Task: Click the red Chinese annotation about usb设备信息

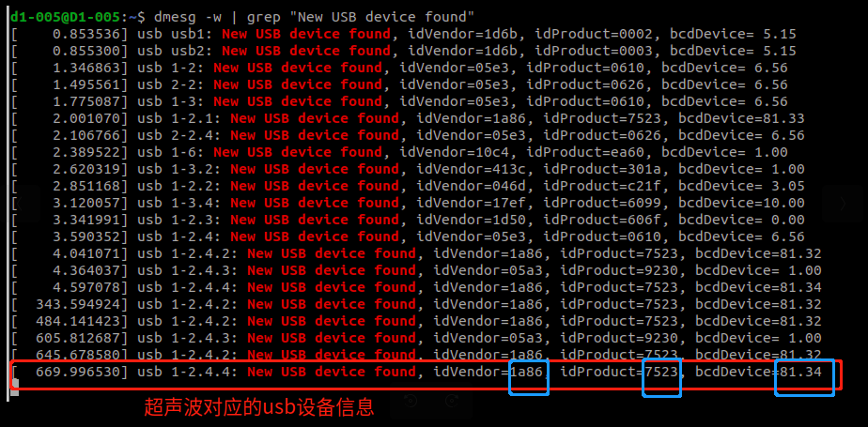Action: (259, 407)
